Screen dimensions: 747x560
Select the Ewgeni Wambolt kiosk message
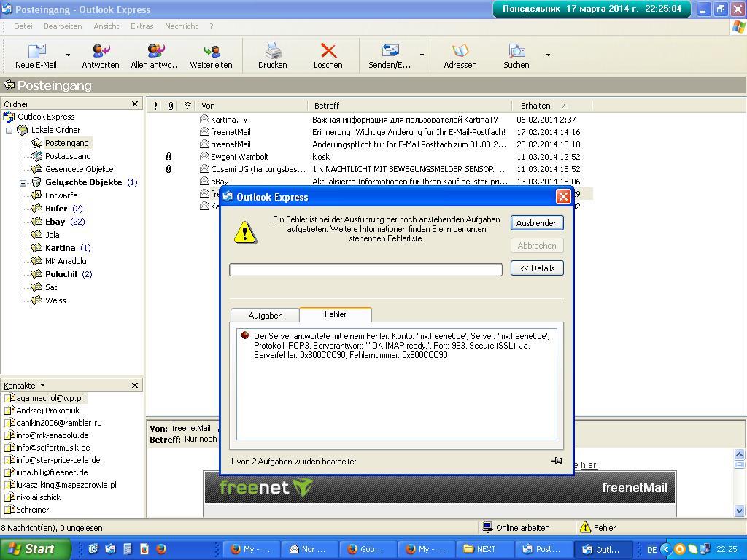(369, 157)
